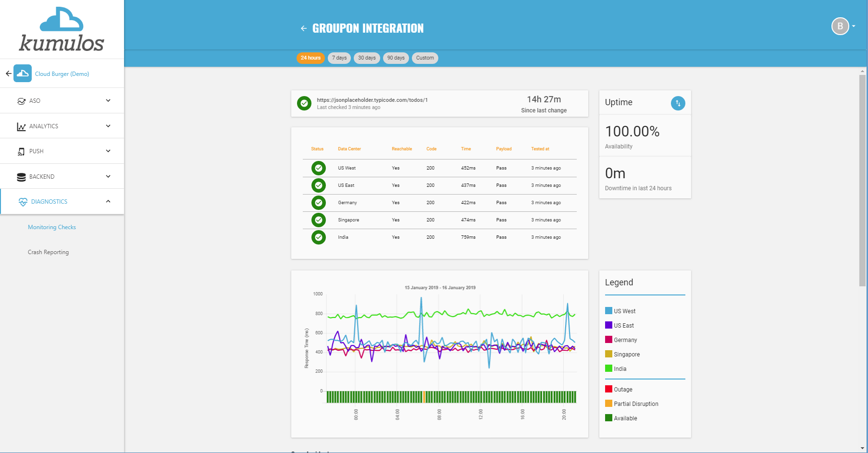Click the Diagnostics heartbeat icon
This screenshot has width=868, height=453.
coord(23,202)
